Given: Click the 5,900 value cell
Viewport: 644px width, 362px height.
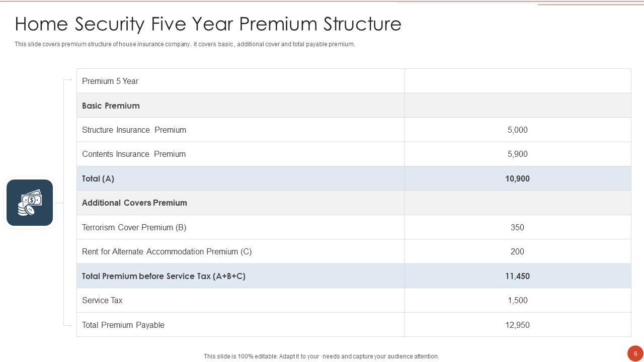Looking at the screenshot, I should click(517, 154).
